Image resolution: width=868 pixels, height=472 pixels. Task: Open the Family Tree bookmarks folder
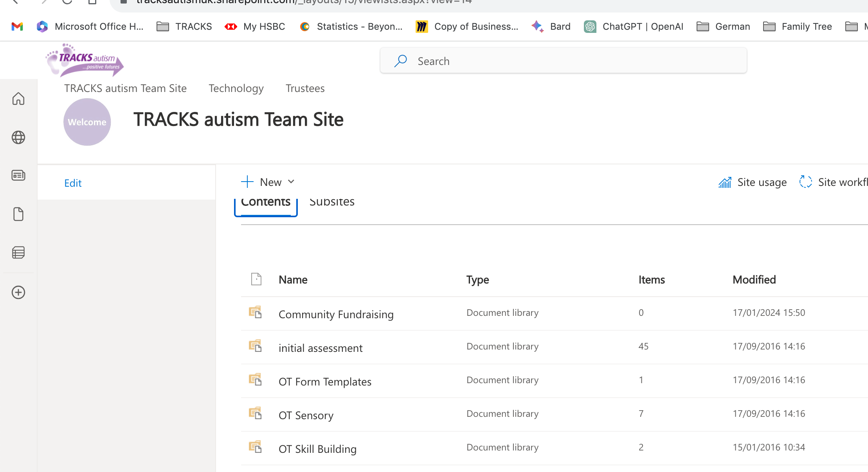798,26
